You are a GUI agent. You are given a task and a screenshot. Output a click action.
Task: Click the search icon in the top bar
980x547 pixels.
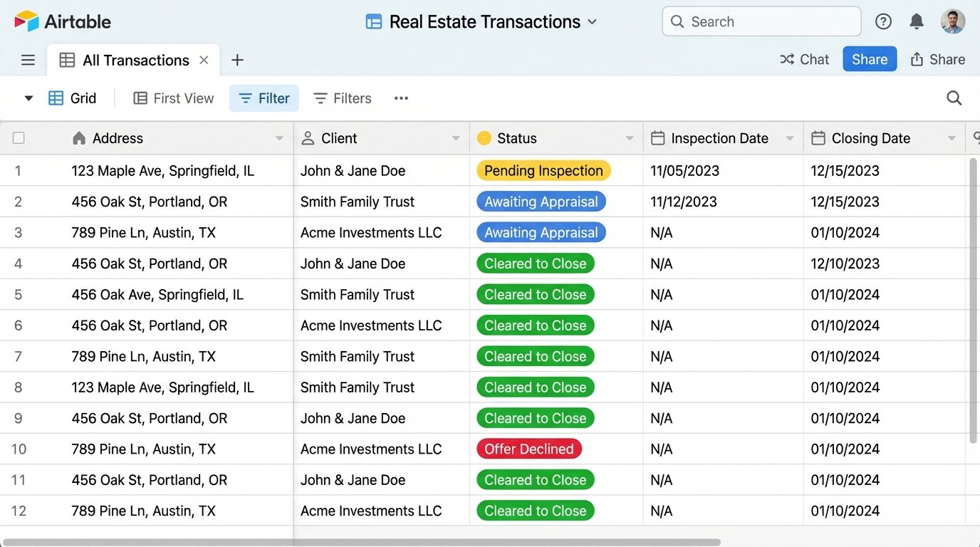click(x=676, y=21)
